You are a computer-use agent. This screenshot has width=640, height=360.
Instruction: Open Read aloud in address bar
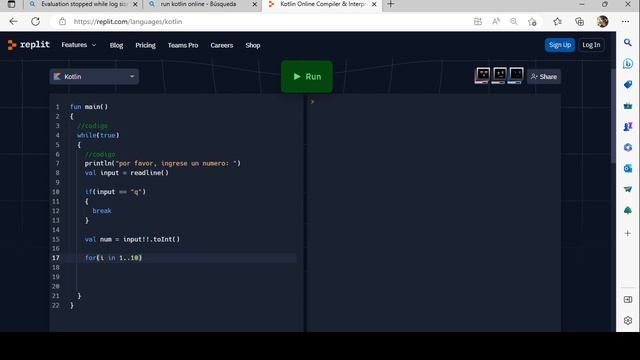496,22
